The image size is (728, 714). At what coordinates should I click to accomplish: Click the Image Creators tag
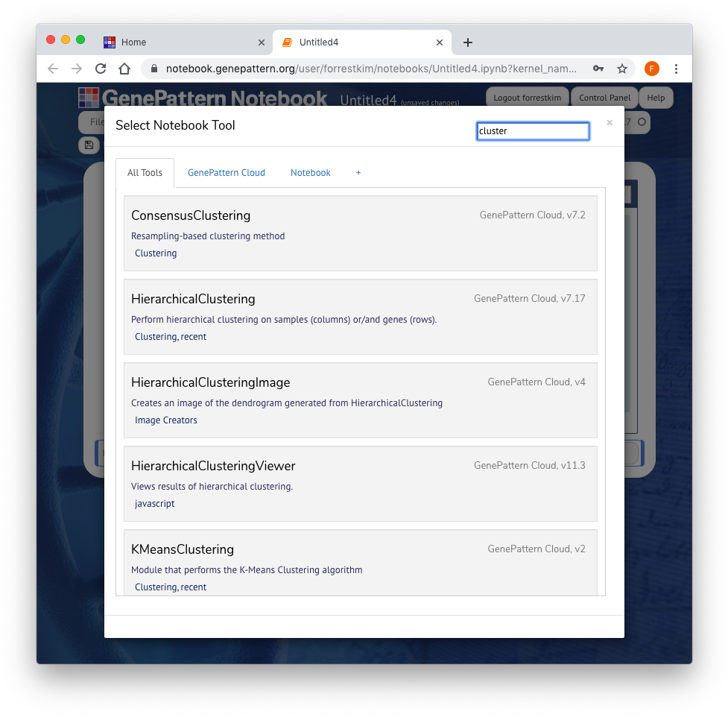[x=165, y=420]
